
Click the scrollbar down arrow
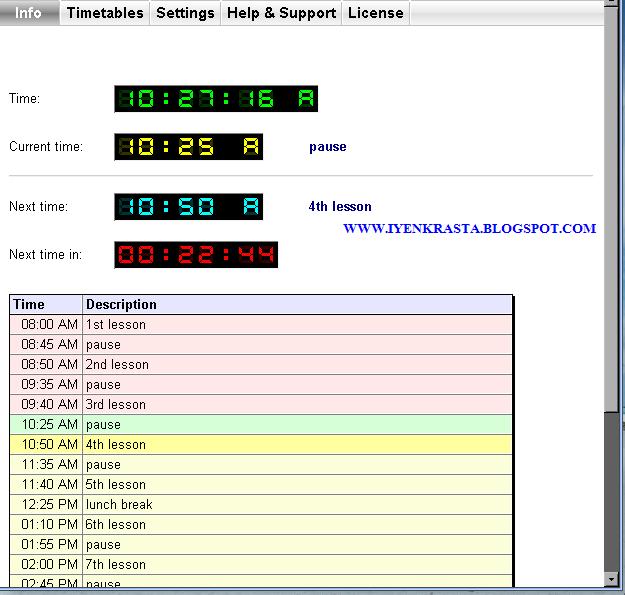pyautogui.click(x=611, y=579)
